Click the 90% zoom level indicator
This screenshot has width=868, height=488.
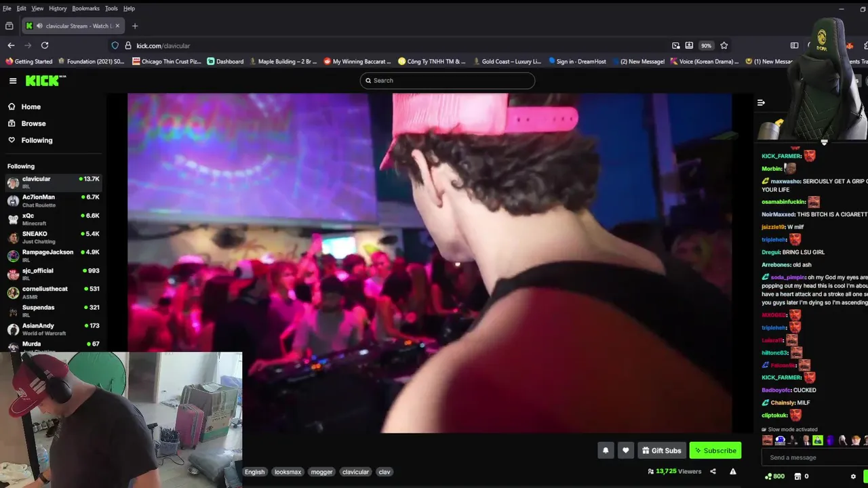click(x=706, y=45)
